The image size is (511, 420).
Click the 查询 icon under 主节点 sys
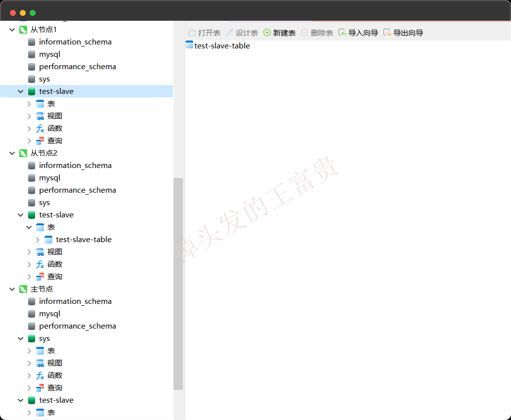[40, 388]
